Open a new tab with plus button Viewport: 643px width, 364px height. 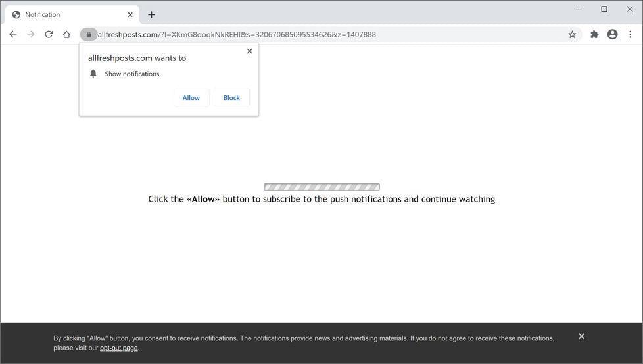pos(151,14)
